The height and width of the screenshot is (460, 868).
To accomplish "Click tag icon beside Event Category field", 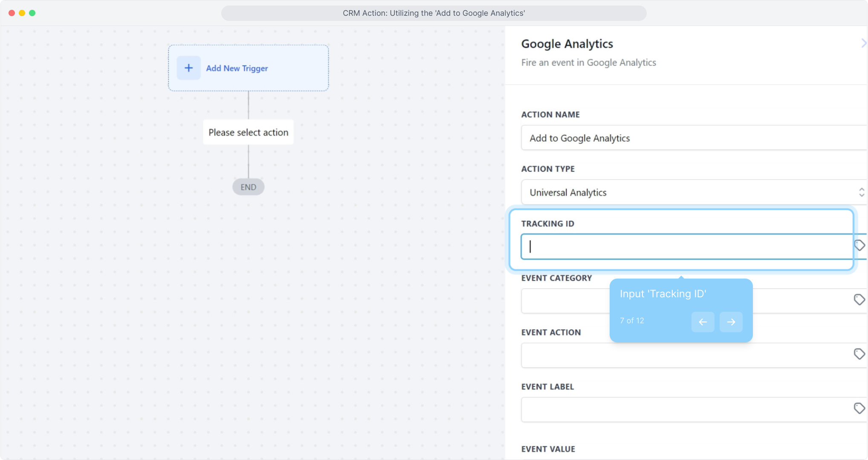I will click(859, 300).
